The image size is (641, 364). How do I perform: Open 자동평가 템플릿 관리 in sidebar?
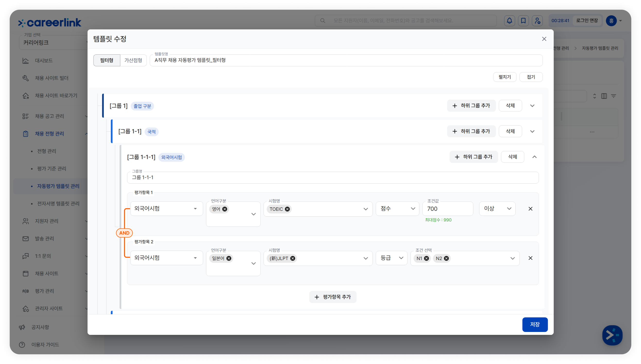click(58, 186)
